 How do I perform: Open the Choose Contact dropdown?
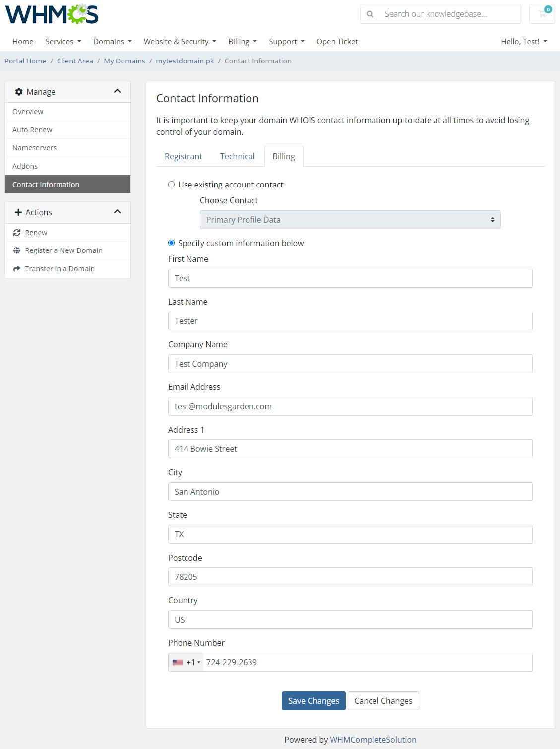click(x=350, y=220)
